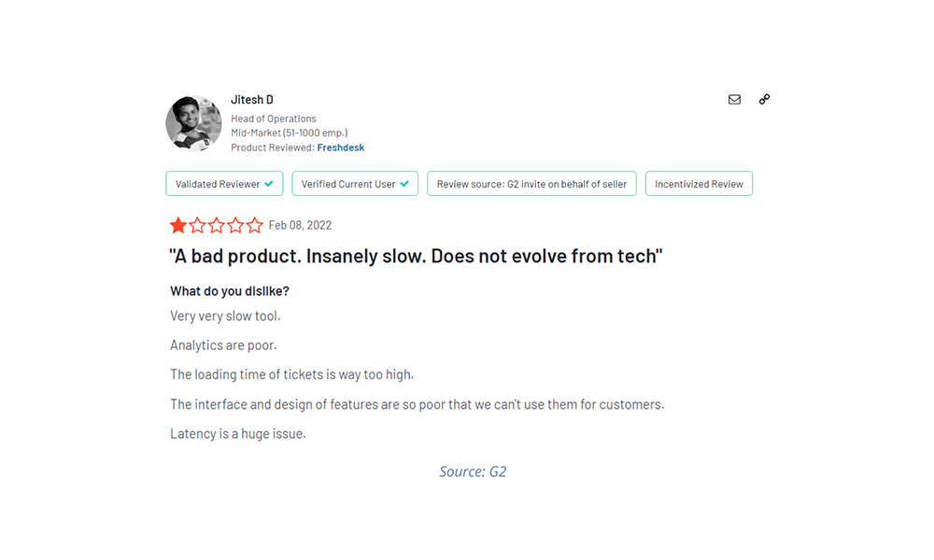Click Jitesh D's profile photo
Image resolution: width=934 pixels, height=560 pixels.
click(x=192, y=122)
